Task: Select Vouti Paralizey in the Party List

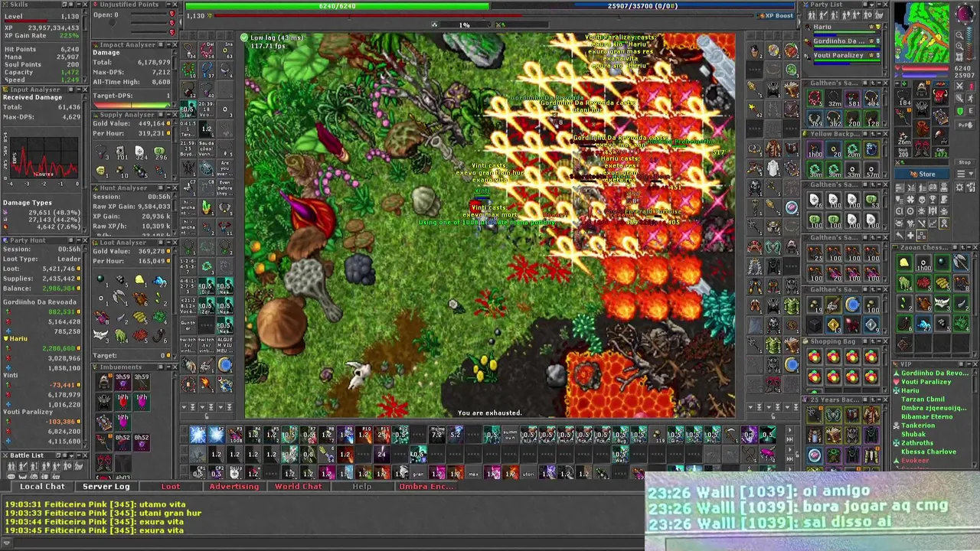Action: coord(842,59)
